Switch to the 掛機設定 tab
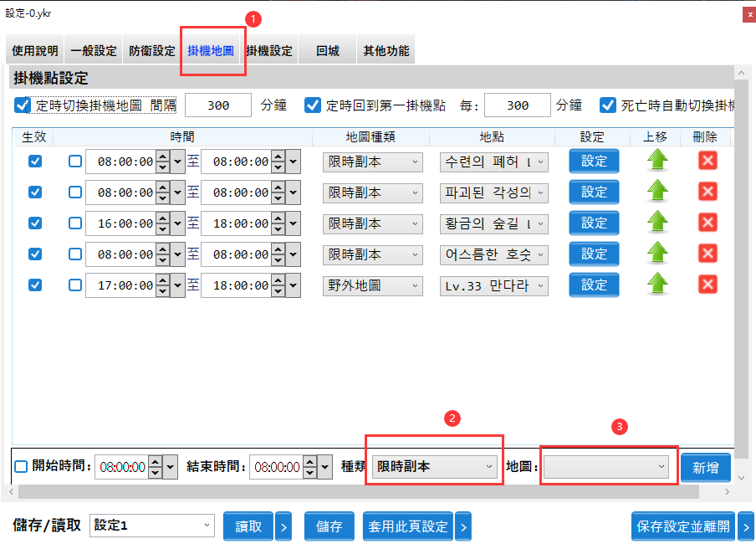756x549 pixels. click(x=269, y=51)
